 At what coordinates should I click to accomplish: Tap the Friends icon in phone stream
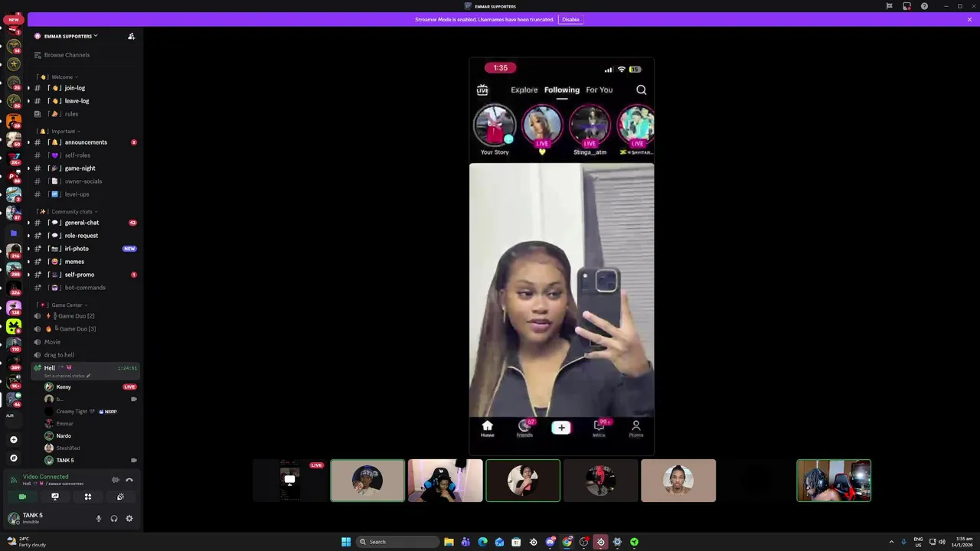coord(524,429)
